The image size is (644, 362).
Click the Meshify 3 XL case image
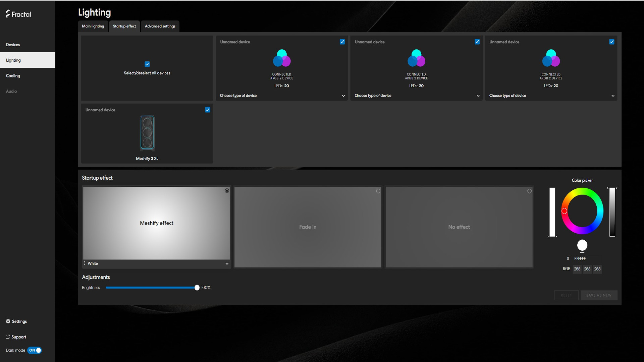(x=147, y=133)
